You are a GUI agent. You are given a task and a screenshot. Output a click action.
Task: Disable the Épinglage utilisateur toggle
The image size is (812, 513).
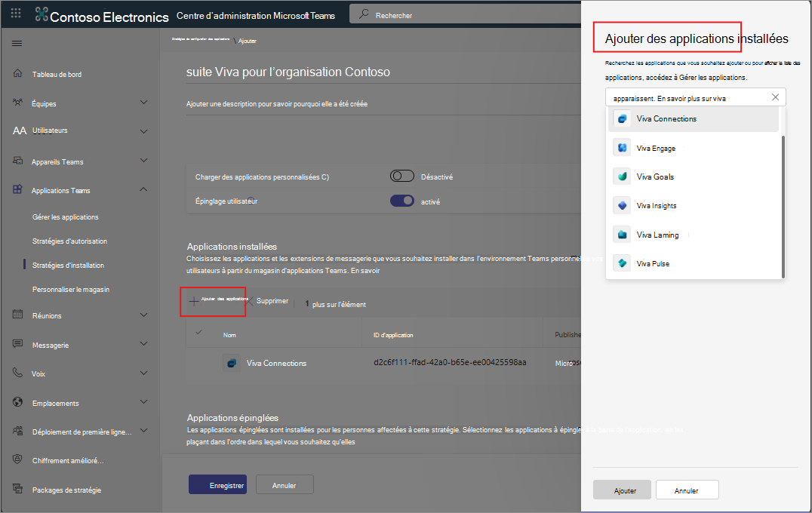(401, 201)
